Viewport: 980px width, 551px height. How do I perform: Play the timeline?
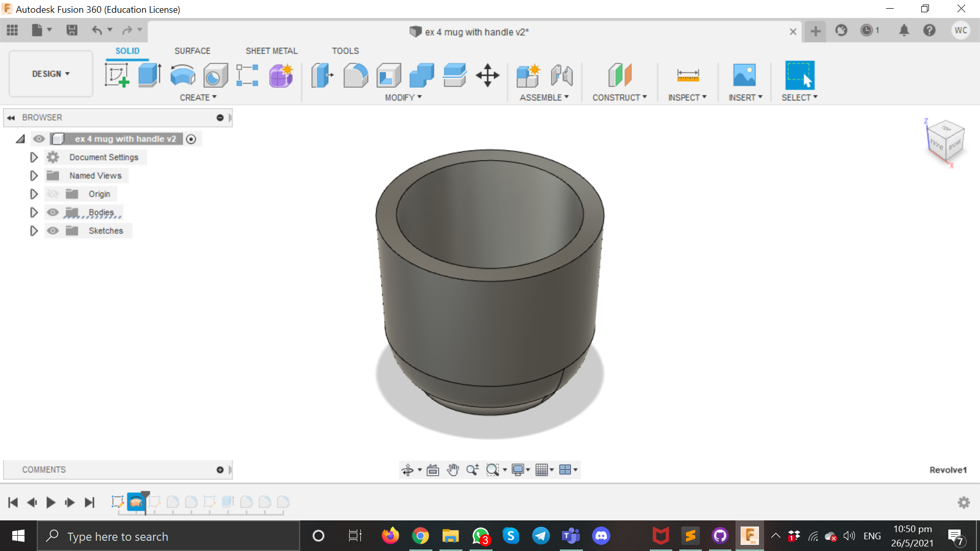point(51,503)
